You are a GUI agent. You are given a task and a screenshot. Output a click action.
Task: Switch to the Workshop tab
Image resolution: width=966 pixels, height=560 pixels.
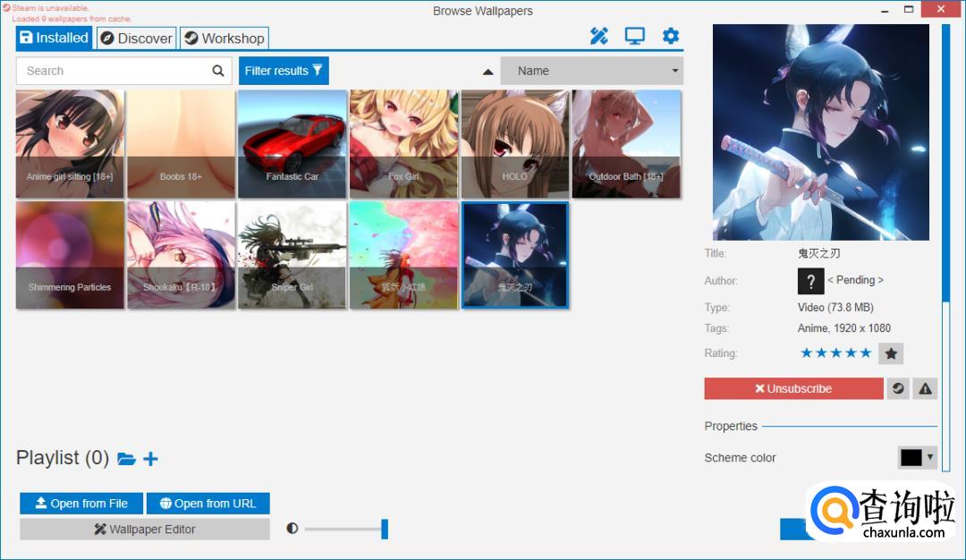click(x=224, y=38)
